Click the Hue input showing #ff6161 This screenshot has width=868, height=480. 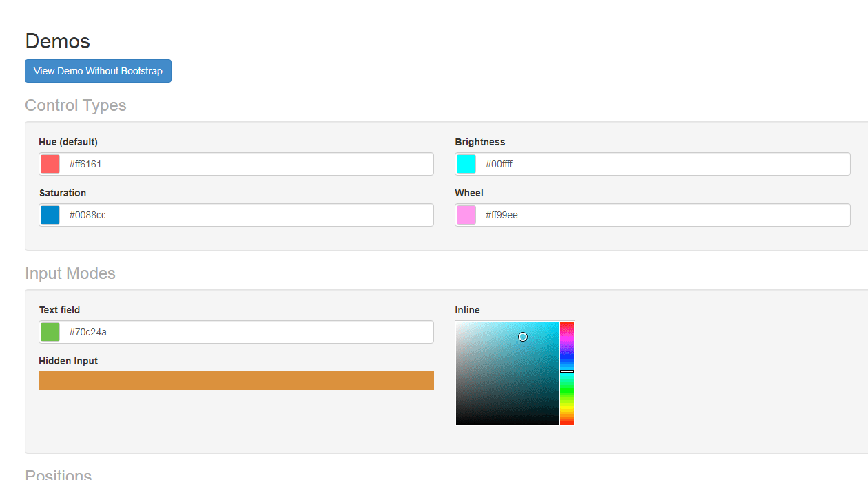tap(236, 164)
